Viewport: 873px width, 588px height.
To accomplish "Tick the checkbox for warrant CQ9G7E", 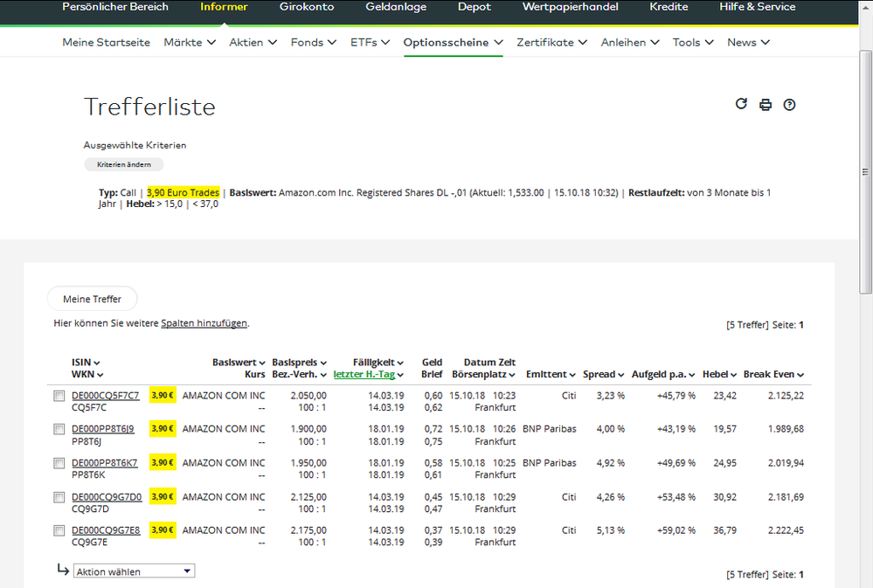I will click(x=59, y=530).
